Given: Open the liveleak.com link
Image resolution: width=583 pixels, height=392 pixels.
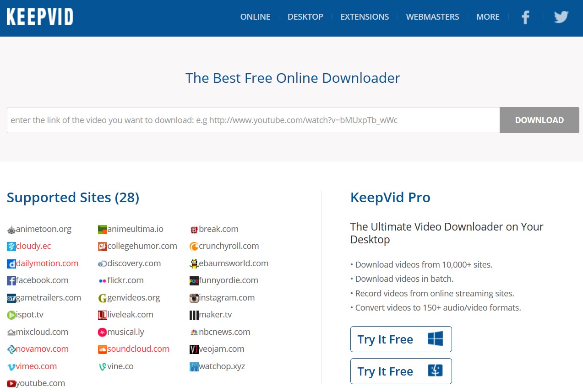Looking at the screenshot, I should click(x=131, y=315).
